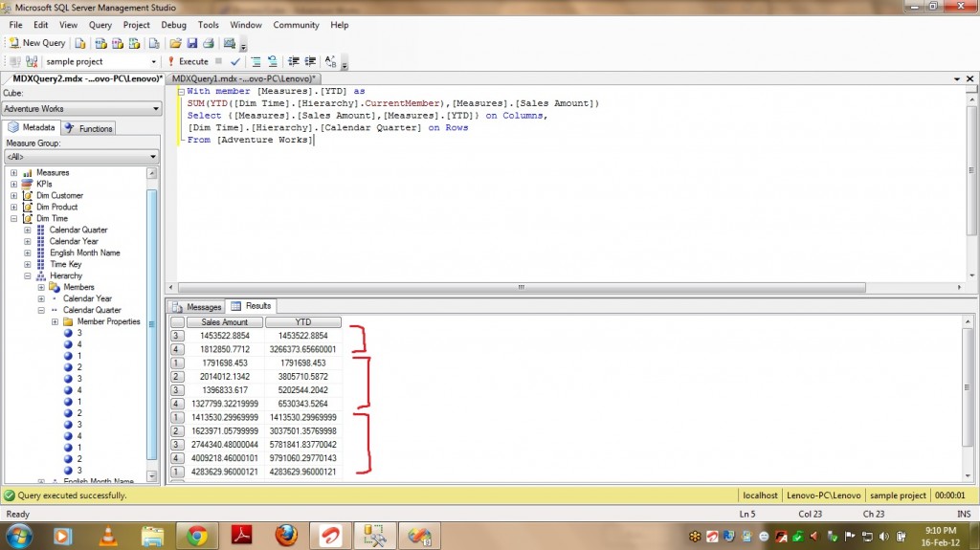Expand the Measures tree node
Viewport: 980px width, 550px height.
(14, 173)
